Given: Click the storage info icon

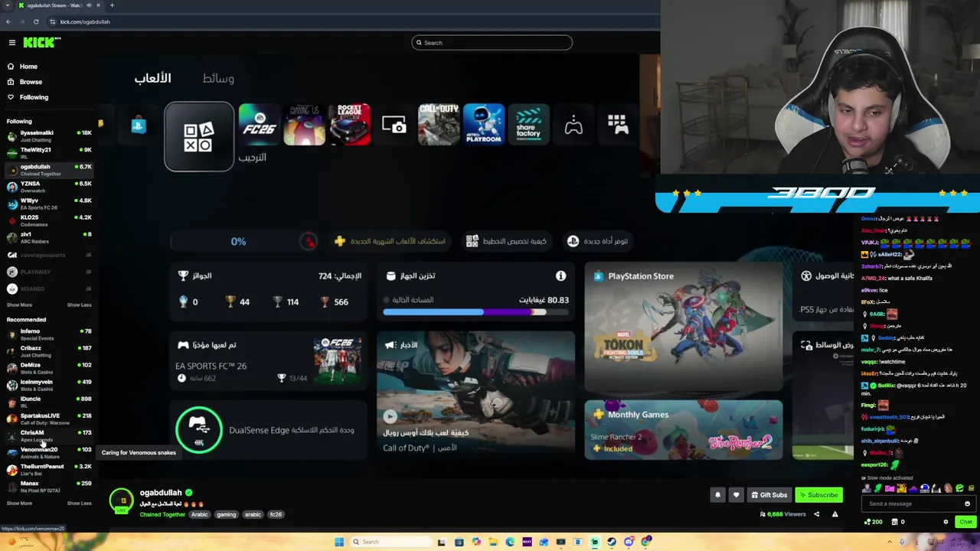Looking at the screenshot, I should pyautogui.click(x=561, y=275).
